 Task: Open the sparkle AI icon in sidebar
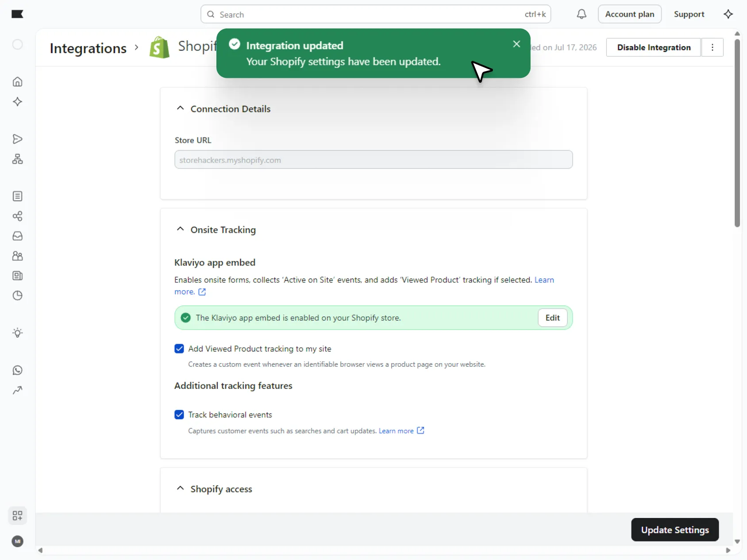[x=17, y=102]
